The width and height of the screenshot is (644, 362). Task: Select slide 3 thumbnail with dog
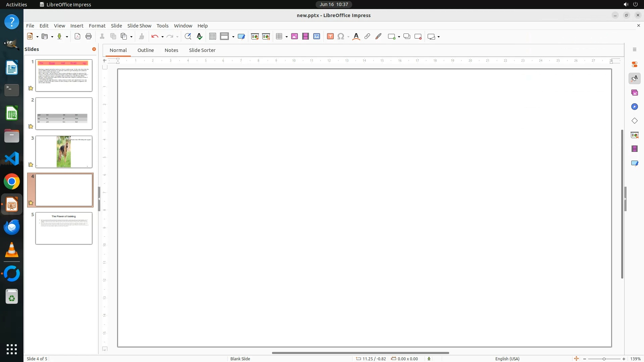[64, 152]
